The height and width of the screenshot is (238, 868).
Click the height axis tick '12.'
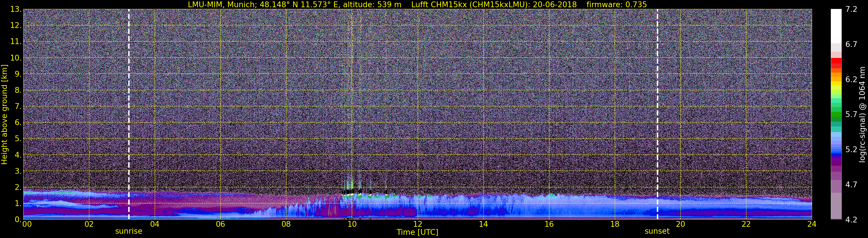click(16, 26)
